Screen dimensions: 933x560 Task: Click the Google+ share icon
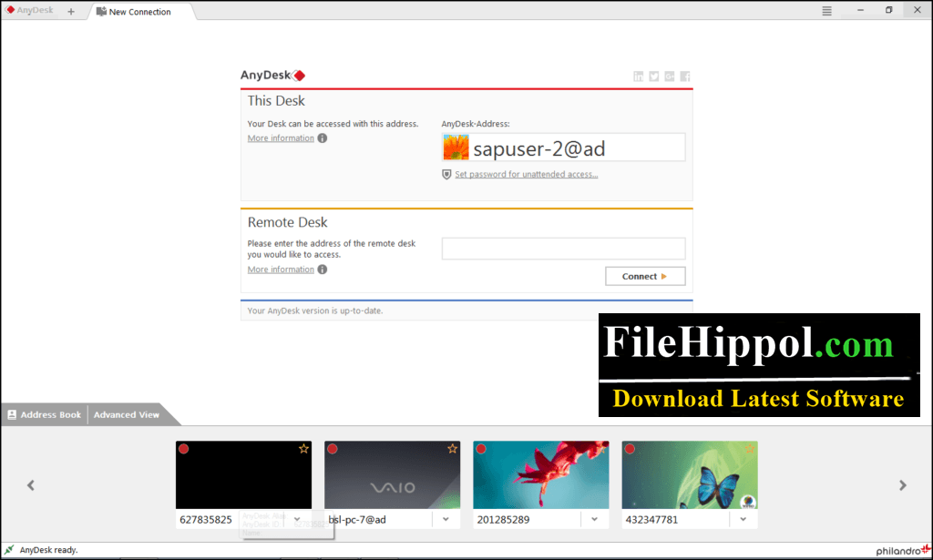[x=669, y=76]
